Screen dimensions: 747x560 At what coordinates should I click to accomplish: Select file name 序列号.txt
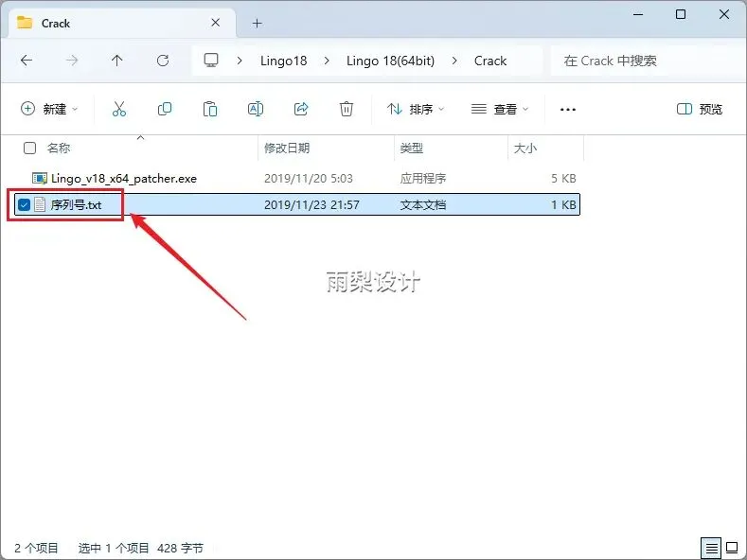[77, 204]
